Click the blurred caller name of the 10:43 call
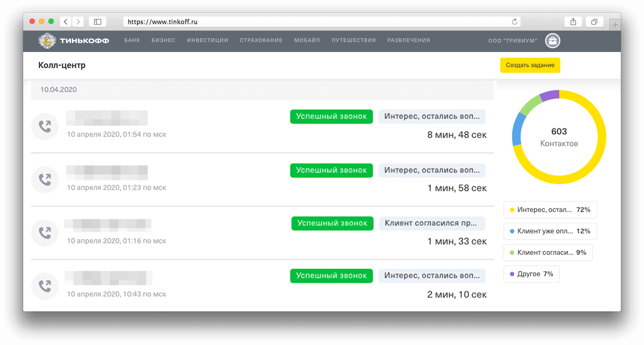This screenshot has width=644, height=345. (x=108, y=278)
